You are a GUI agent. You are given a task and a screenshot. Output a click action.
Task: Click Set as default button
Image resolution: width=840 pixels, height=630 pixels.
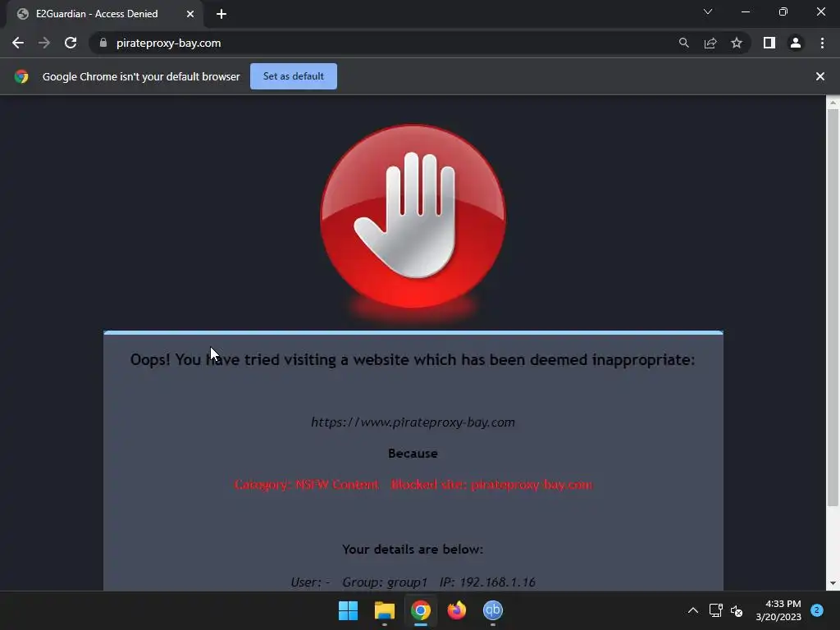coord(294,76)
